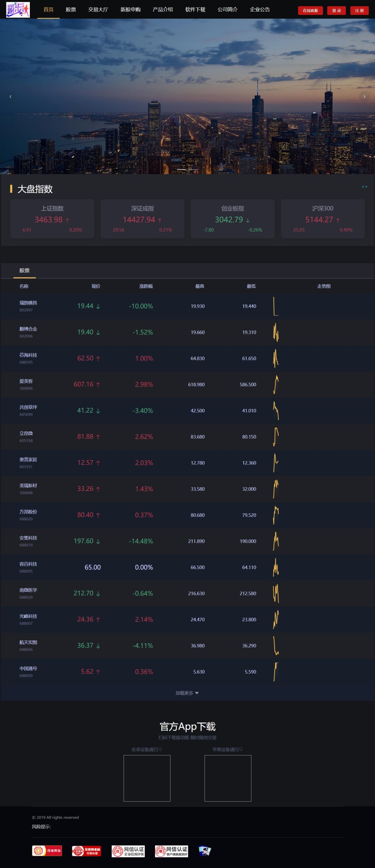Open the 上证指数 index card
The image size is (375, 868).
pyautogui.click(x=52, y=219)
